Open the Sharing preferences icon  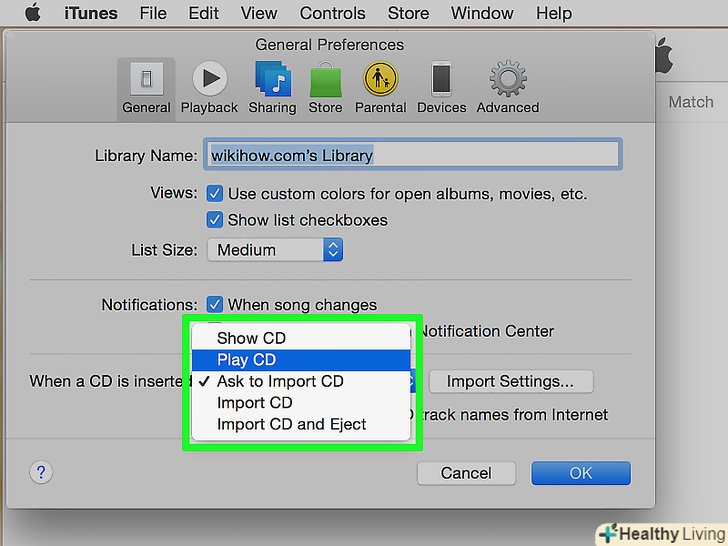(272, 79)
